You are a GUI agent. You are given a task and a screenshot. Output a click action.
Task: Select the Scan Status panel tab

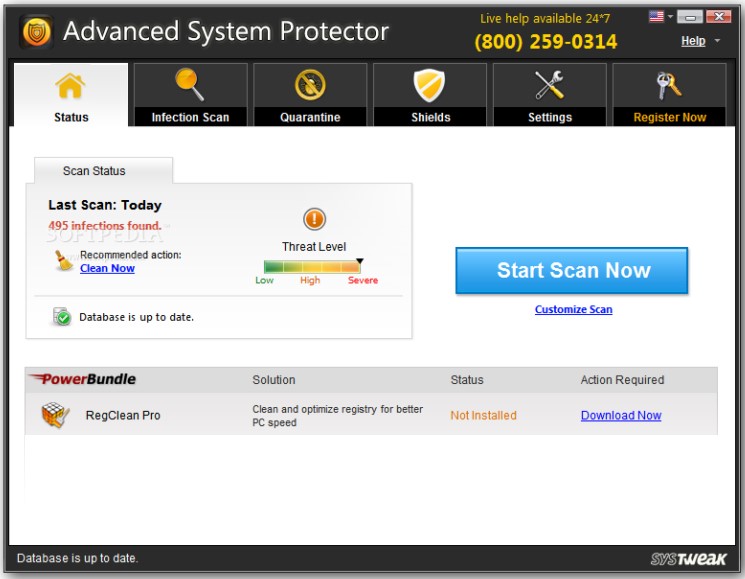tap(103, 171)
